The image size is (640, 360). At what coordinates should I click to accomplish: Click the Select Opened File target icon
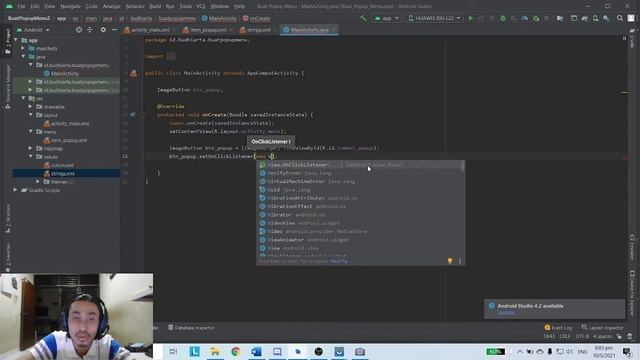pos(79,30)
